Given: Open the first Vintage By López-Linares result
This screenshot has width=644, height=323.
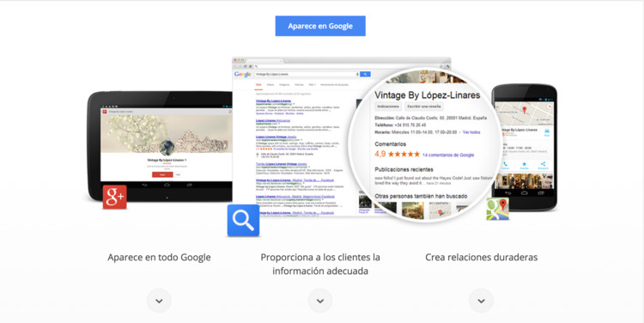Looking at the screenshot, I should 273,101.
